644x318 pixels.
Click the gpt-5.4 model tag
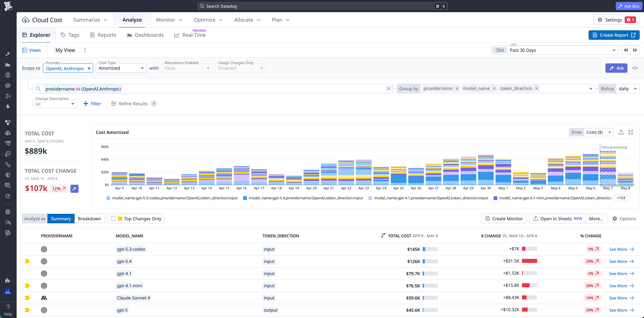tap(124, 261)
